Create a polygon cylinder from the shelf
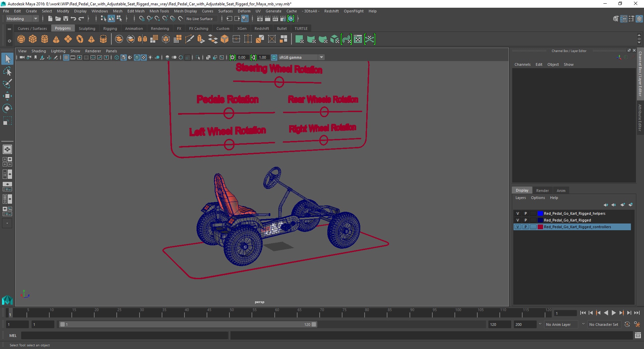The image size is (644, 349). pos(45,39)
